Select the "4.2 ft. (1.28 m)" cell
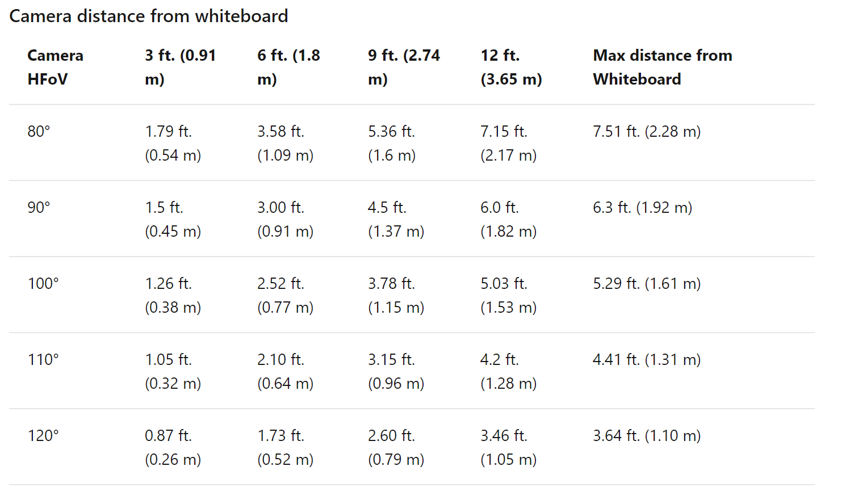Image resolution: width=846 pixels, height=504 pixels. click(508, 371)
